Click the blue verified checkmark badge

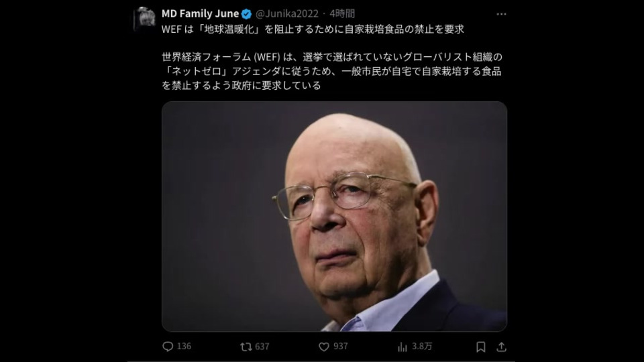246,14
